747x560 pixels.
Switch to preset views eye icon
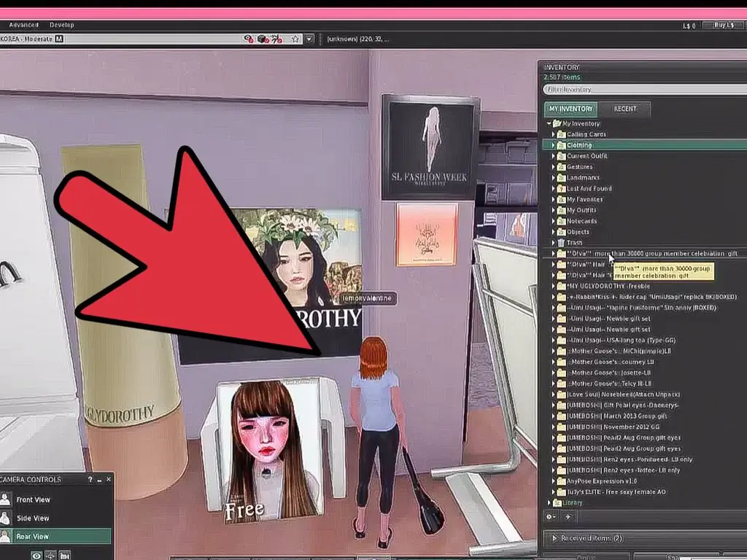click(x=36, y=555)
